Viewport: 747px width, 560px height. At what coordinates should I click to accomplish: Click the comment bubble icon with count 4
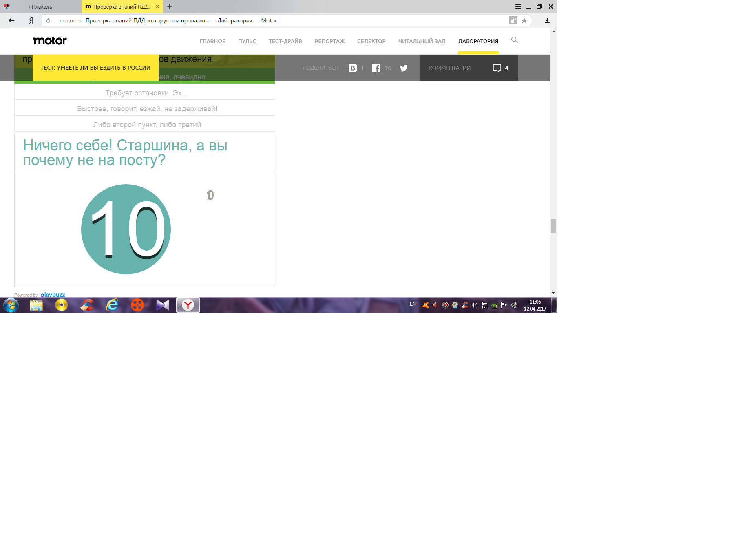coord(497,68)
